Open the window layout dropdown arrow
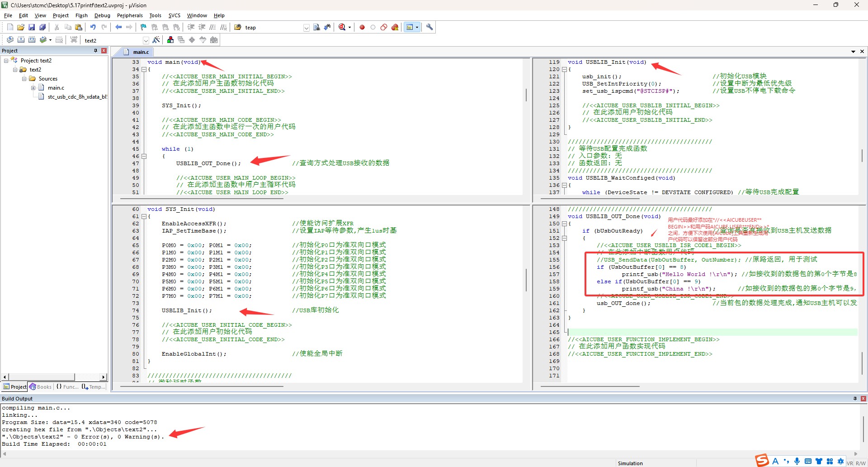This screenshot has height=467, width=868. tap(417, 28)
